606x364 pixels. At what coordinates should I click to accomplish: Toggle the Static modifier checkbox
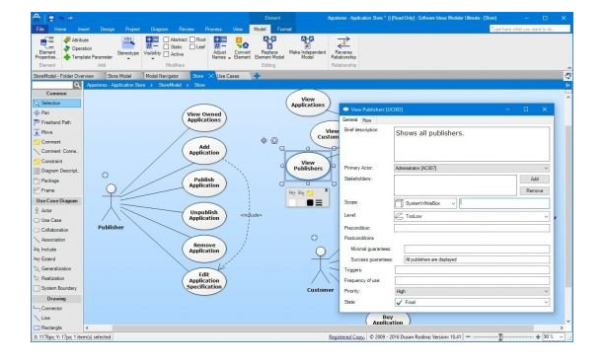click(x=166, y=46)
